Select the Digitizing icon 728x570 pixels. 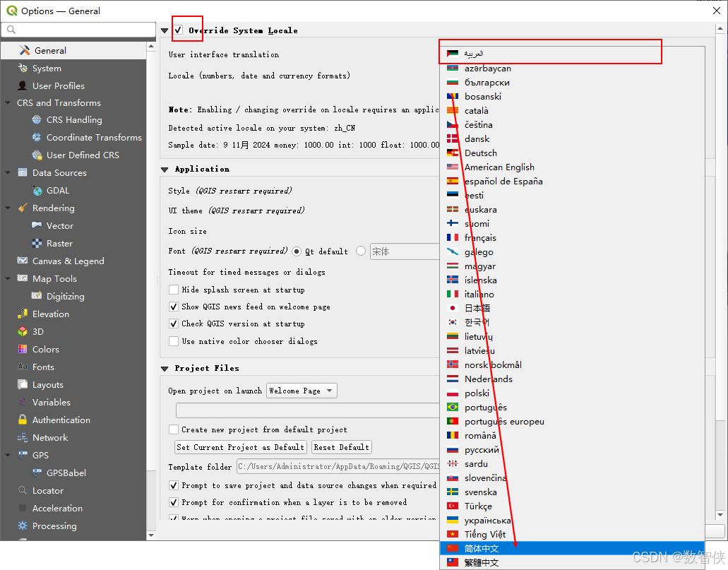(37, 296)
